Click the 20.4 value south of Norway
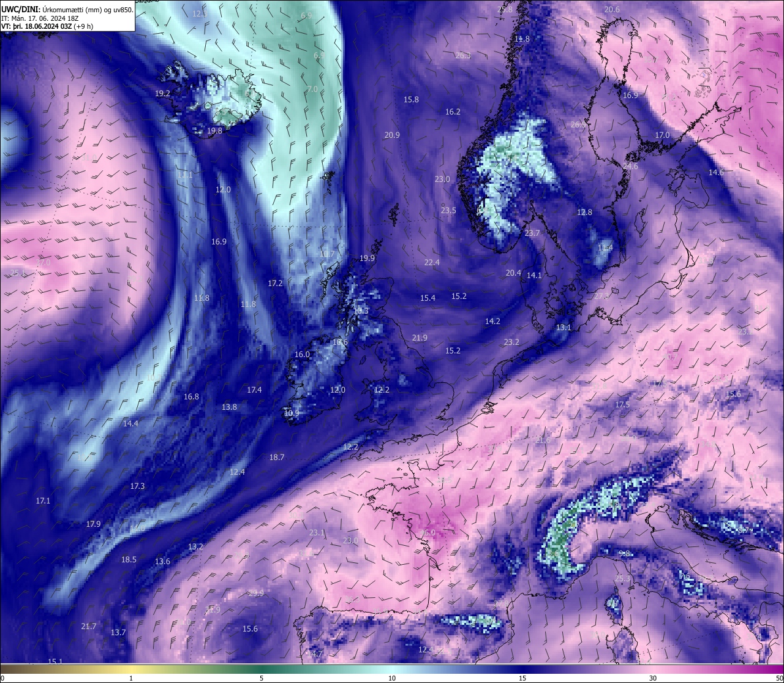 (513, 273)
